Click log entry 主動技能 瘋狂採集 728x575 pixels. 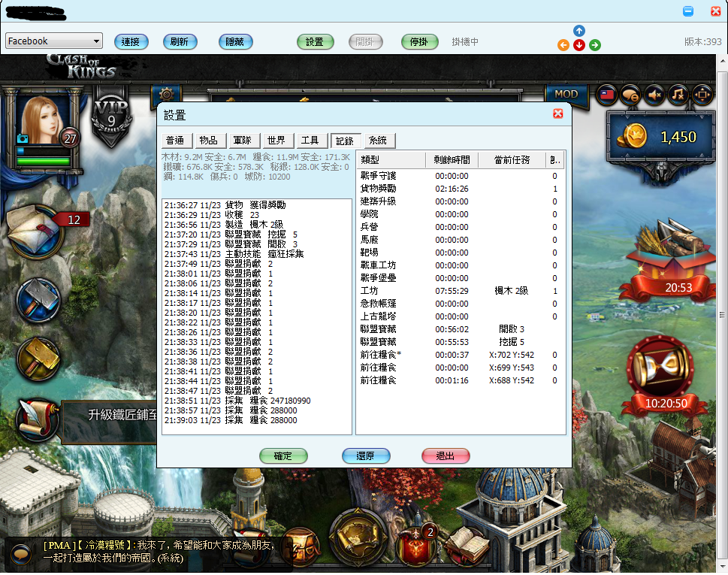coord(234,254)
